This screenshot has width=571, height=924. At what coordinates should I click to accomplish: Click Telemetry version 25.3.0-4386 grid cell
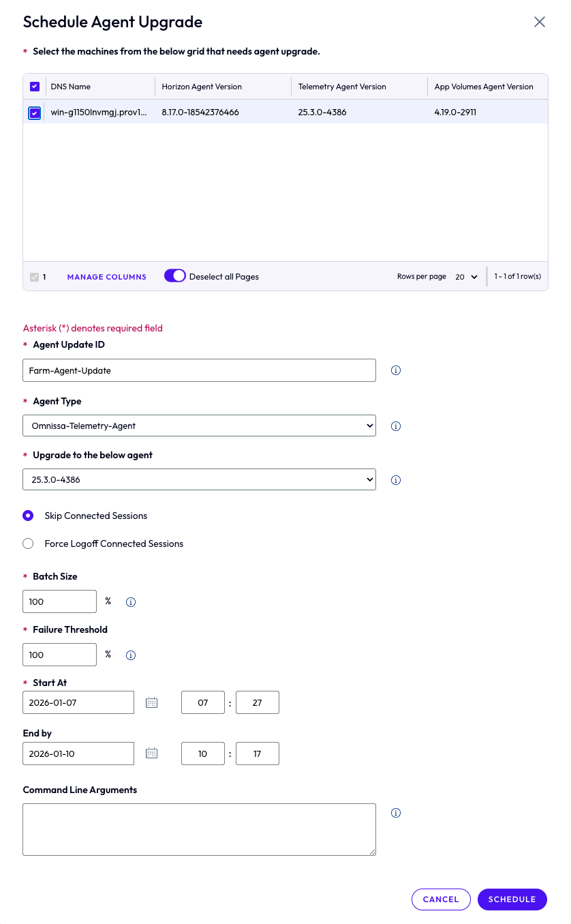(x=322, y=112)
